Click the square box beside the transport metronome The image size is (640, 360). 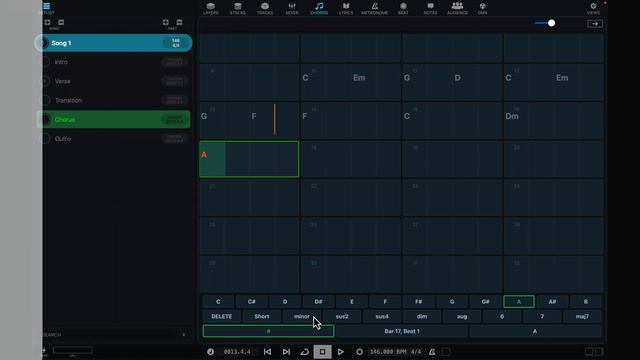coord(446,351)
